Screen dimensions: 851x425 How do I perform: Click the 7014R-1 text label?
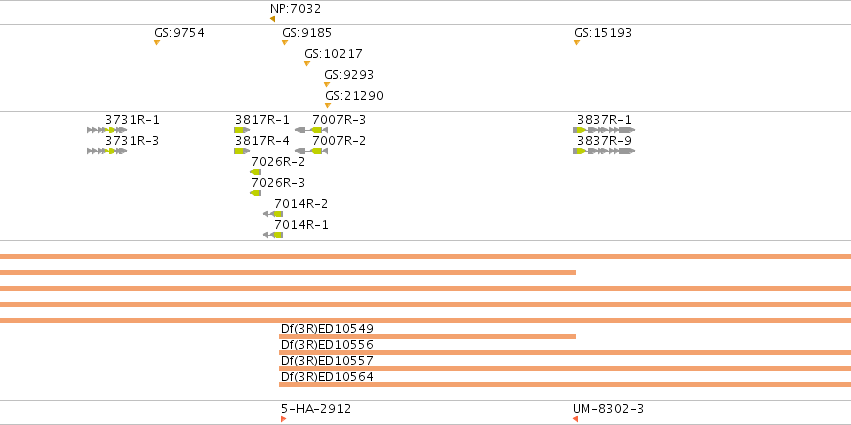click(x=301, y=225)
